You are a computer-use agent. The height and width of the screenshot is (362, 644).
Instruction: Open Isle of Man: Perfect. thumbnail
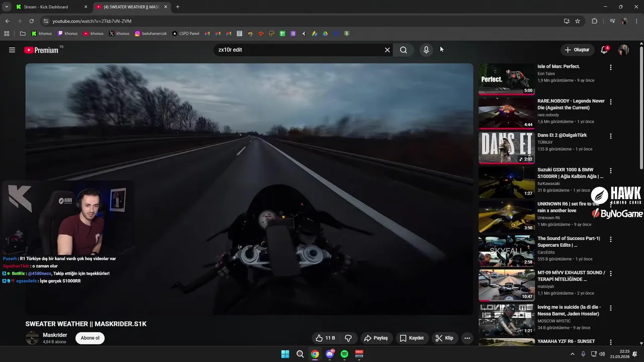507,78
